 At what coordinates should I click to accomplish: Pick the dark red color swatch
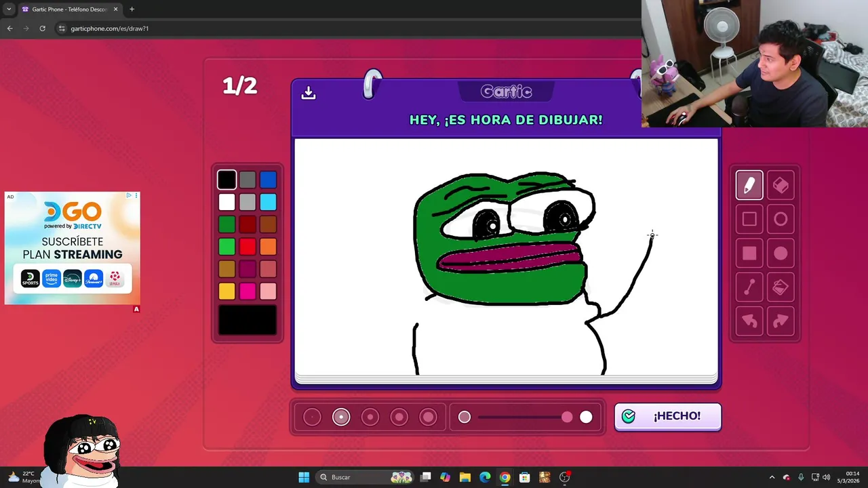[248, 224]
